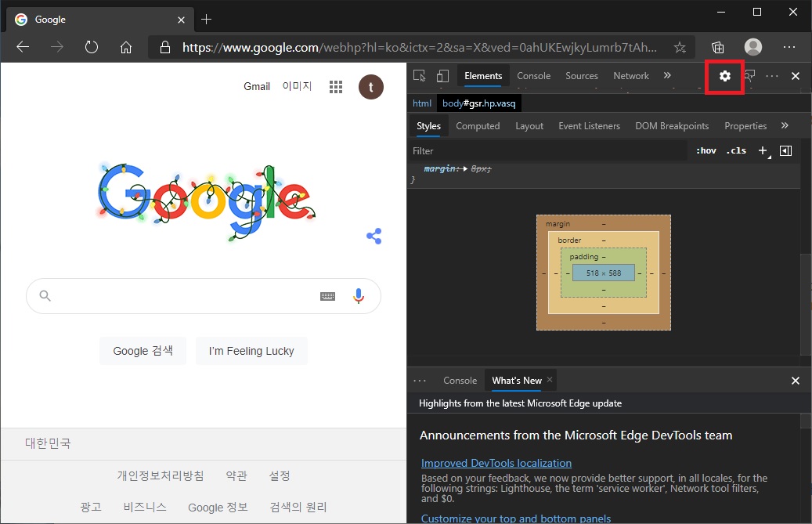Select body#gsr.hp.vasq breadcrumb
Image resolution: width=812 pixels, height=524 pixels.
(478, 103)
